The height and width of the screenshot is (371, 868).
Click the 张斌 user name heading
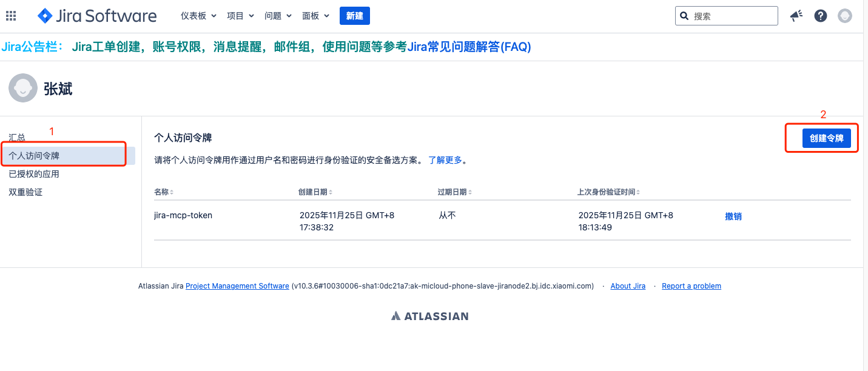tap(58, 89)
